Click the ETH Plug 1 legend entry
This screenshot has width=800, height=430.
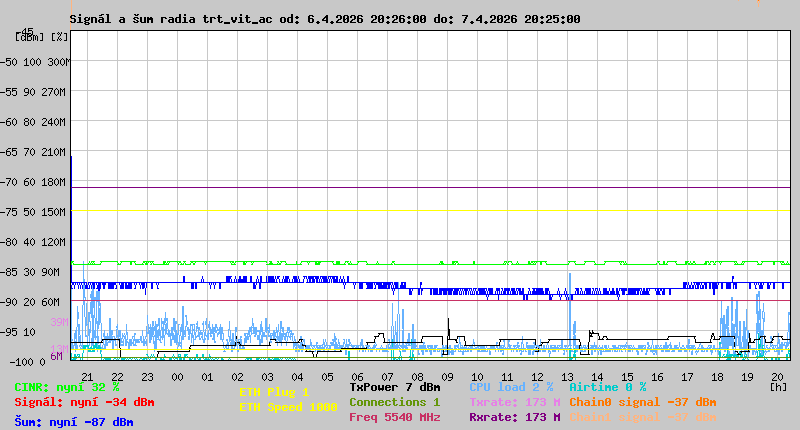coord(274,392)
